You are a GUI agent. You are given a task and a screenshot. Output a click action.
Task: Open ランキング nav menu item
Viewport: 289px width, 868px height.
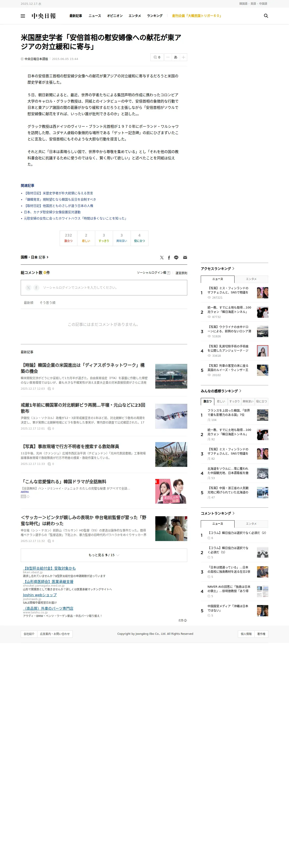point(155,16)
